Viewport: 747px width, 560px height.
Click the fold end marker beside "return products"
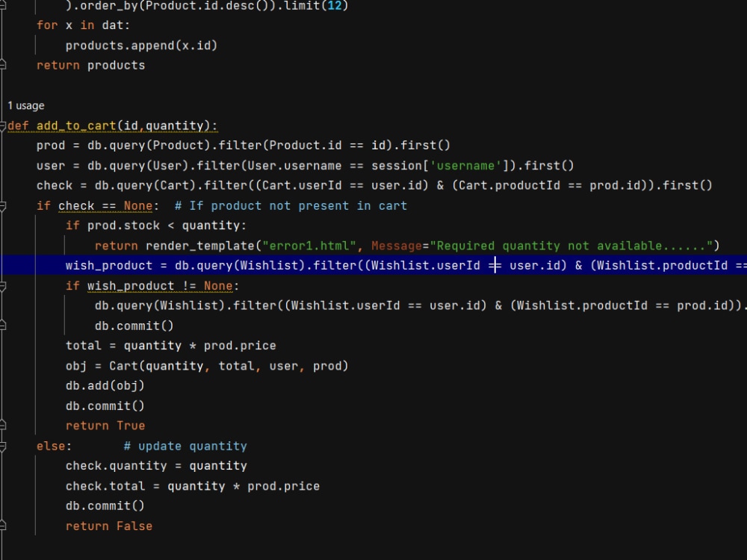coord(2,65)
